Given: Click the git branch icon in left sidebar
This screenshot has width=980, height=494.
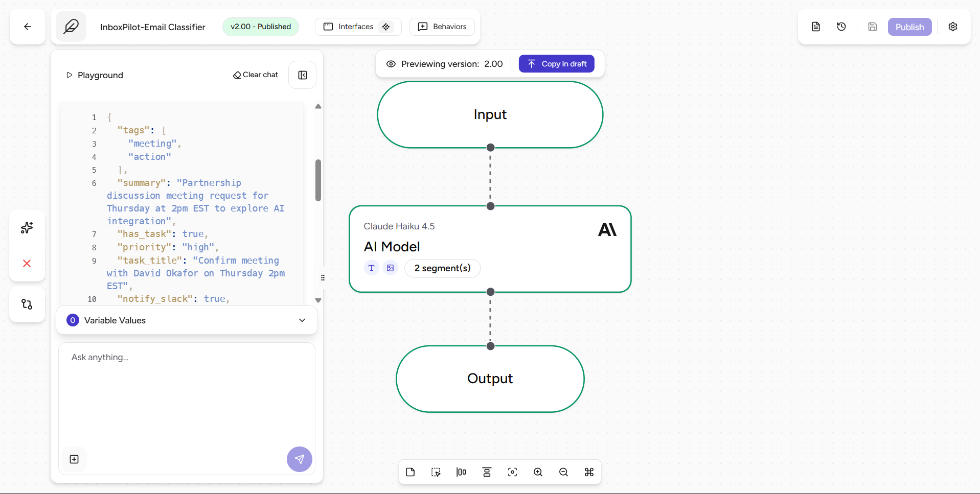Looking at the screenshot, I should coord(27,304).
